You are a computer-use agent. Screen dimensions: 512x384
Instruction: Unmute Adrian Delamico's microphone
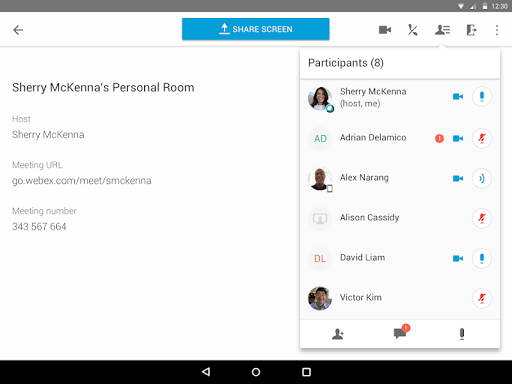[482, 138]
